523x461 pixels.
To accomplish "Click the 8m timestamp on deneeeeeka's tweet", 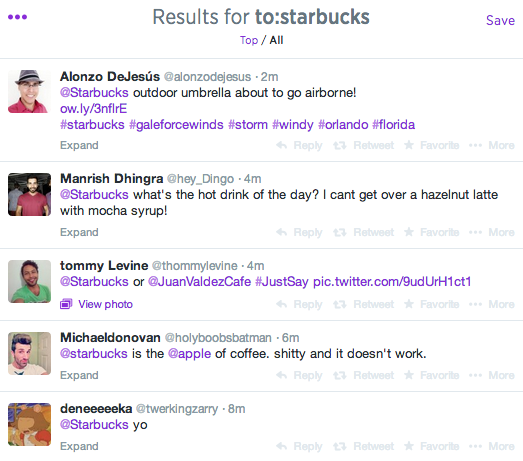I will (236, 409).
